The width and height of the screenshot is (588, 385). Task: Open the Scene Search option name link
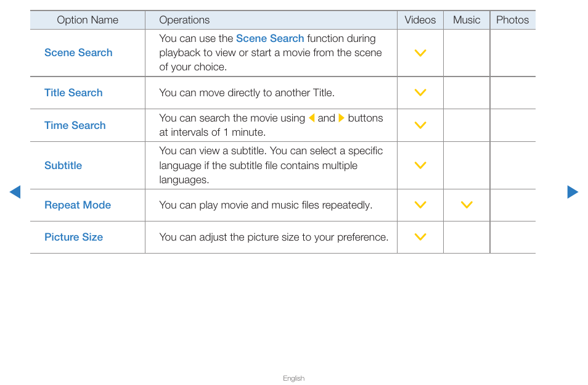click(78, 52)
